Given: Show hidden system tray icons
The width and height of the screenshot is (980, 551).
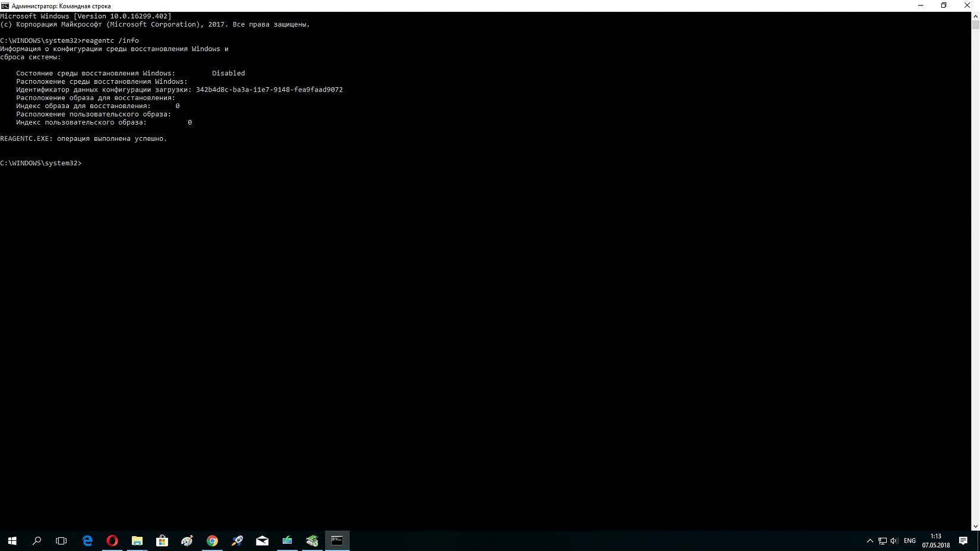Looking at the screenshot, I should [x=870, y=541].
